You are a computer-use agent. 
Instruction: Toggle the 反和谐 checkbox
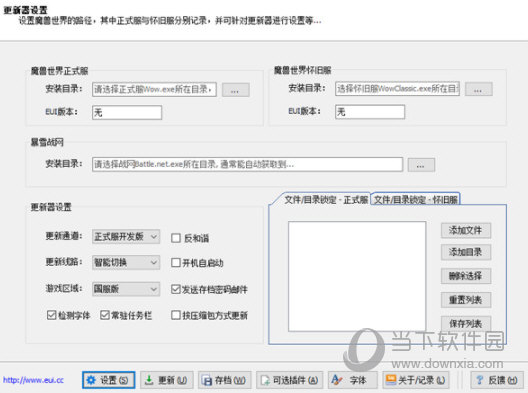[x=176, y=238]
